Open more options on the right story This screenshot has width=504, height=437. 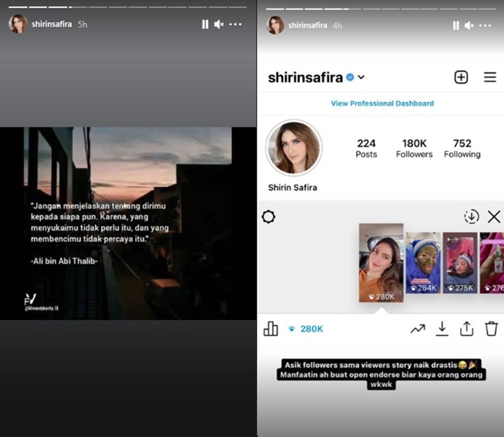[485, 25]
